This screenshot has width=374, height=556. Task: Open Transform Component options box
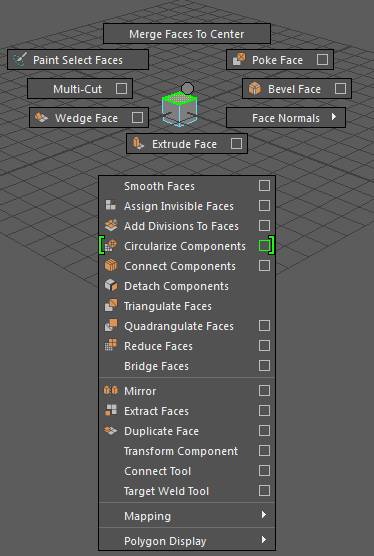coord(264,451)
